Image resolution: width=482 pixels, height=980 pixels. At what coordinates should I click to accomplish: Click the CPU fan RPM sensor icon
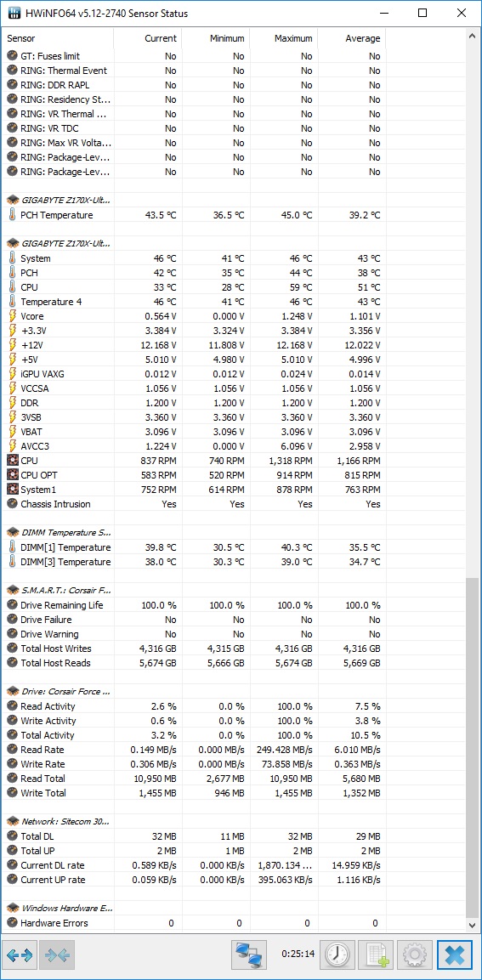pyautogui.click(x=13, y=461)
